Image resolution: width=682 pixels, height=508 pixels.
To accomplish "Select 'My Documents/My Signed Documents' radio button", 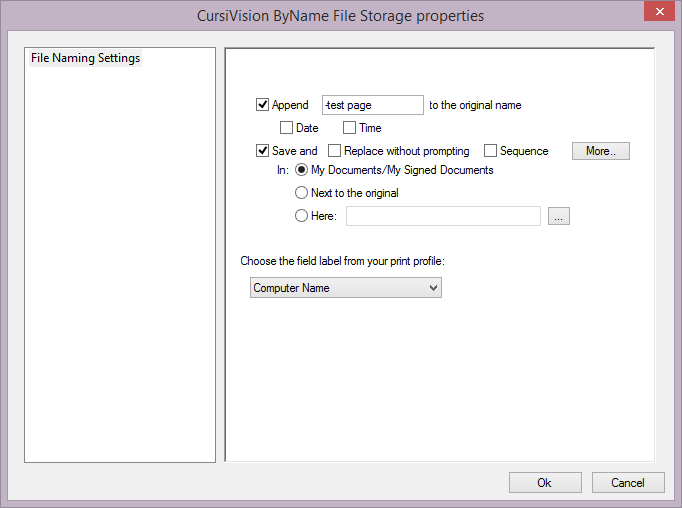I will (x=301, y=170).
